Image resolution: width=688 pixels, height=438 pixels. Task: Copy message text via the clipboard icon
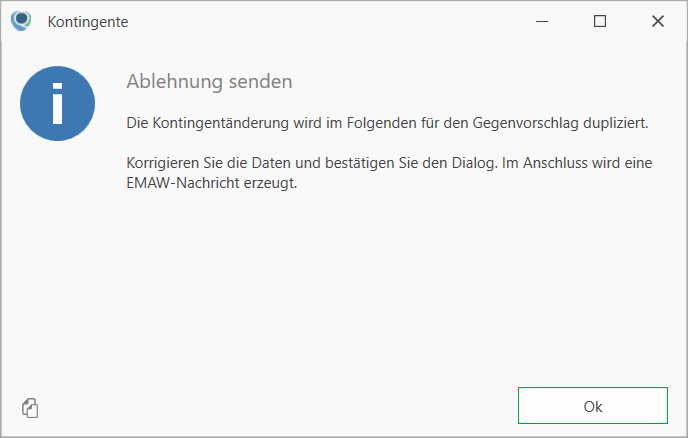pyautogui.click(x=30, y=408)
